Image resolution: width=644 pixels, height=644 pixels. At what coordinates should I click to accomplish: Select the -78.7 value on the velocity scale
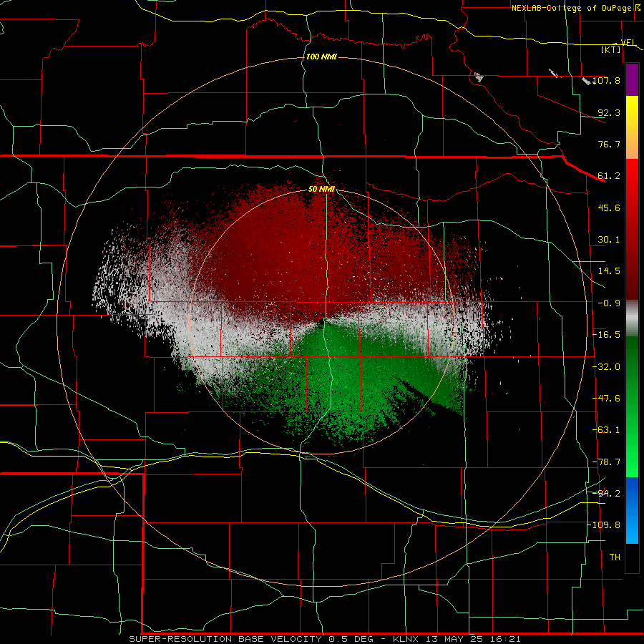point(606,462)
